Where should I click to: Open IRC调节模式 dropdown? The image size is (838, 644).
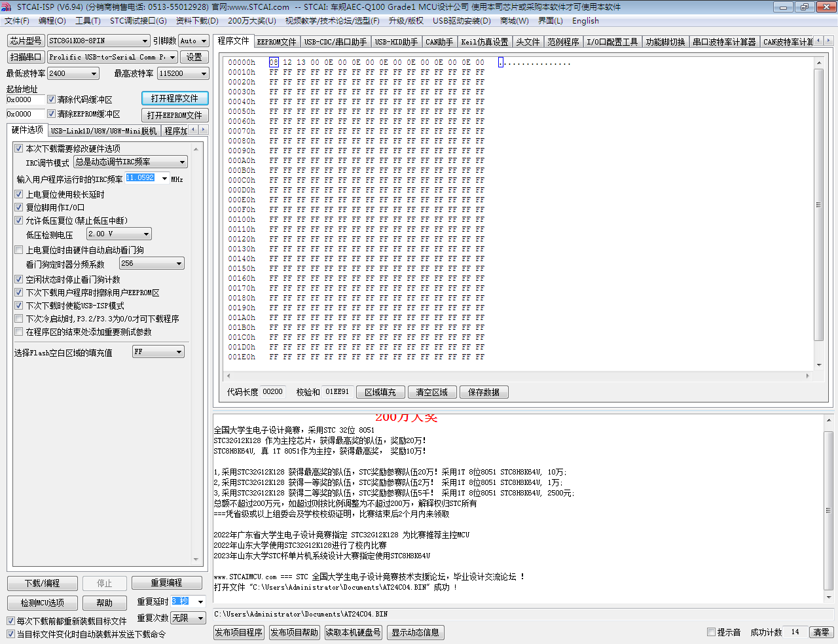[x=131, y=162]
